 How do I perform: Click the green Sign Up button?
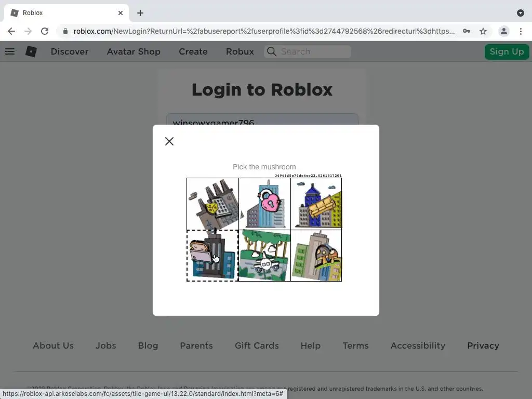click(507, 51)
